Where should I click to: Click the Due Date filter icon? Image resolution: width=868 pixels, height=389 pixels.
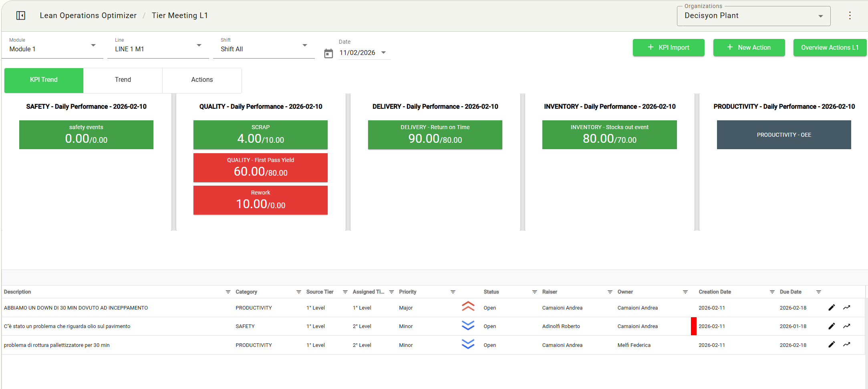coord(818,292)
